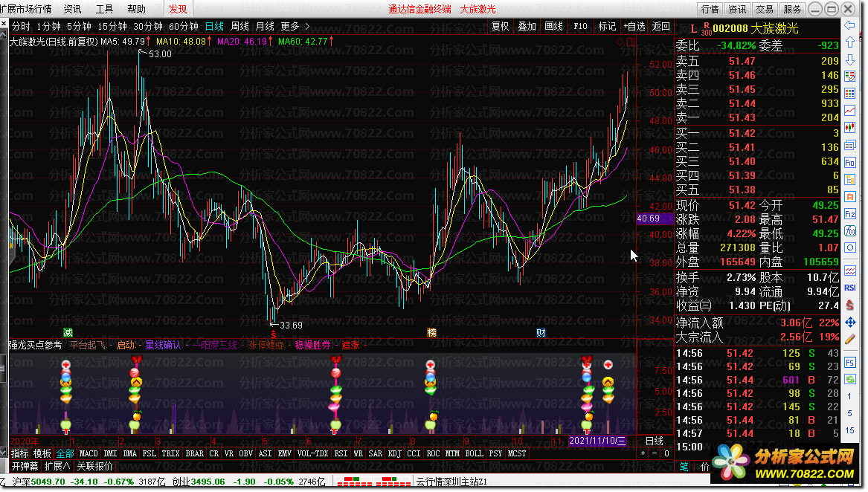
Task: Click the 交易 button at top right
Action: [765, 10]
